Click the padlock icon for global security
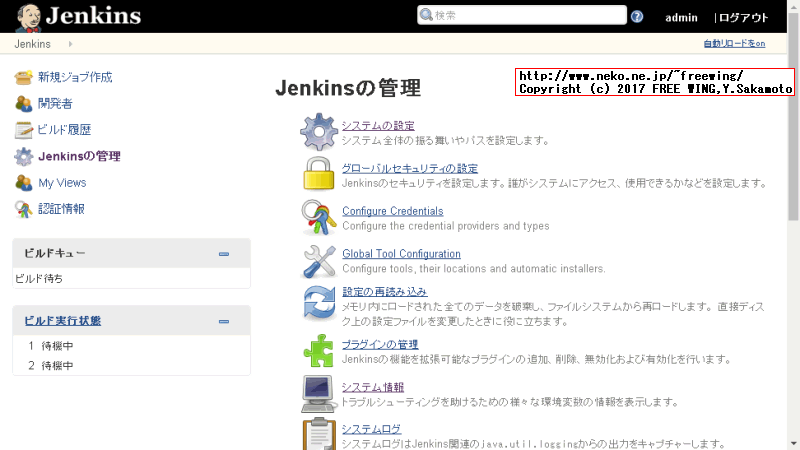 click(x=319, y=174)
